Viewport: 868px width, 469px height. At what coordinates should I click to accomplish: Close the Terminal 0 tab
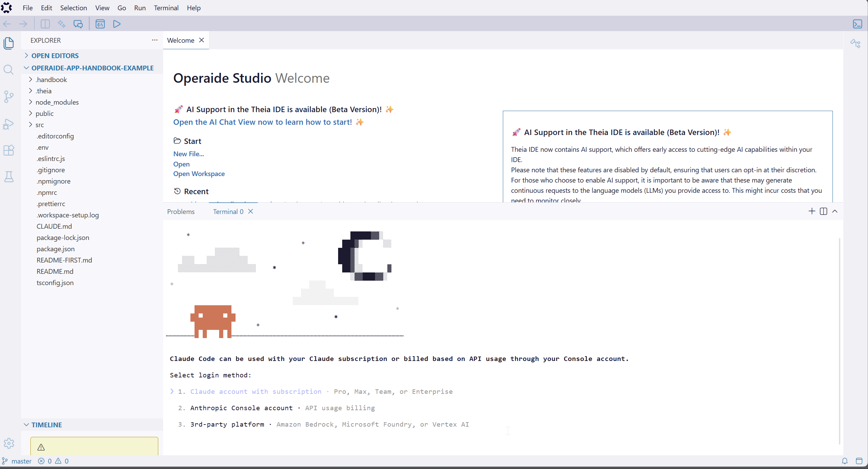click(x=251, y=211)
